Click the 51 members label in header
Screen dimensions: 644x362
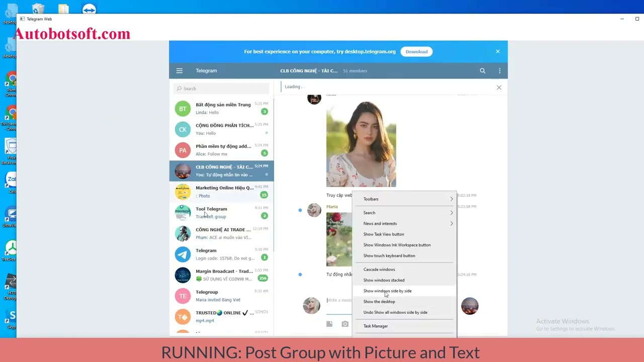coord(355,71)
